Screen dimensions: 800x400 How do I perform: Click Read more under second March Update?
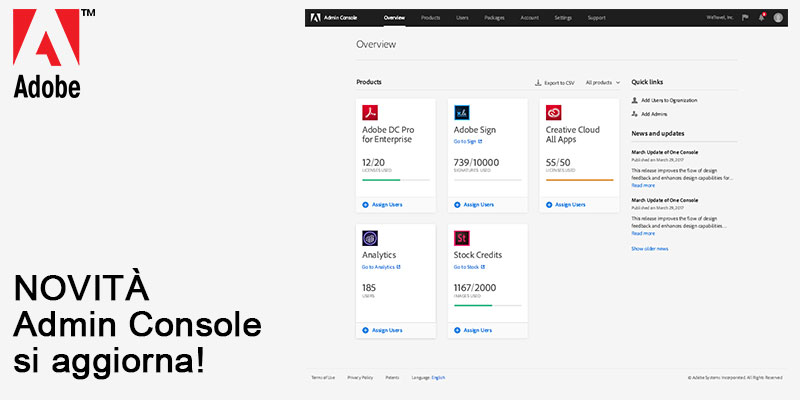(643, 234)
